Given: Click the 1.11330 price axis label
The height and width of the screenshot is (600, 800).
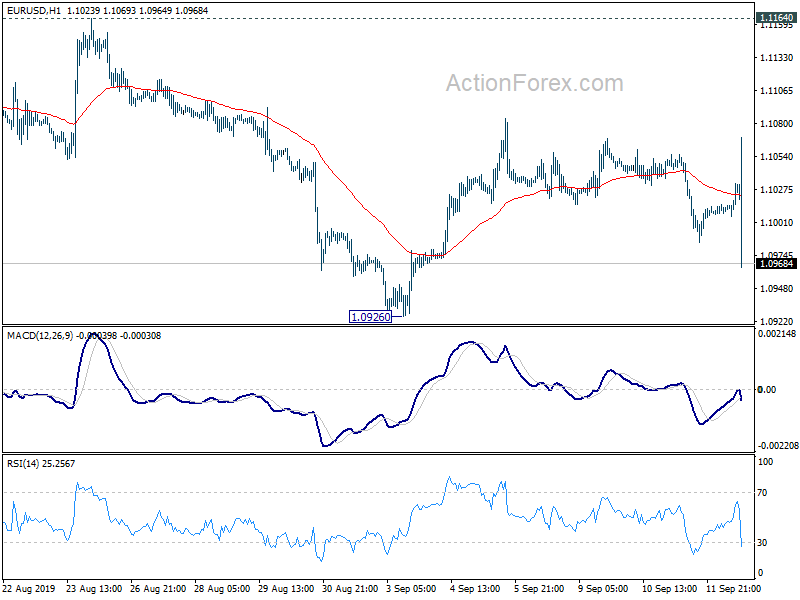Looking at the screenshot, I should coord(777,58).
